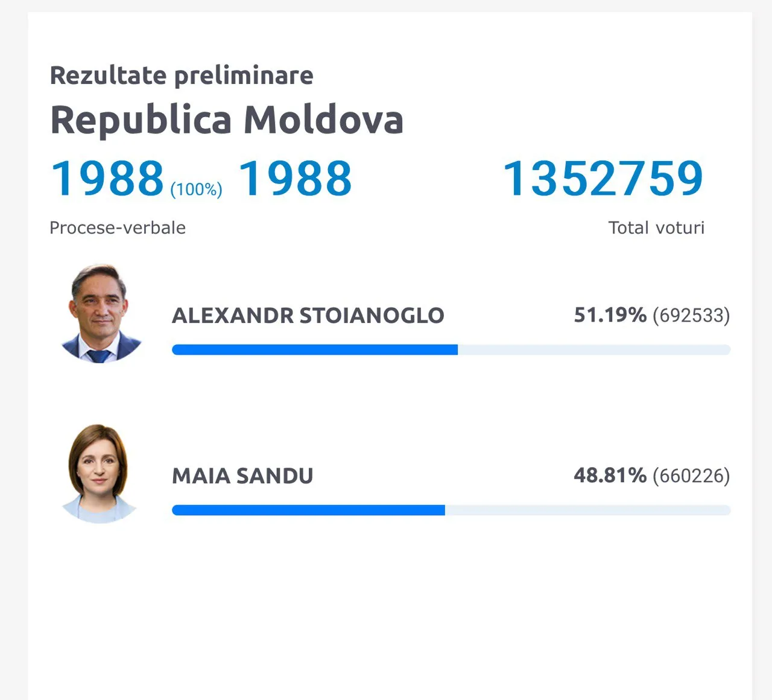Click the empty part of Stoianoglo's progress bar
Viewport: 772px width, 700px height.
tap(594, 349)
